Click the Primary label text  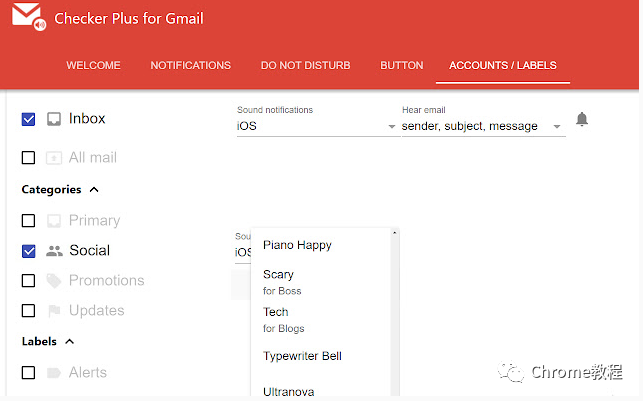point(94,221)
